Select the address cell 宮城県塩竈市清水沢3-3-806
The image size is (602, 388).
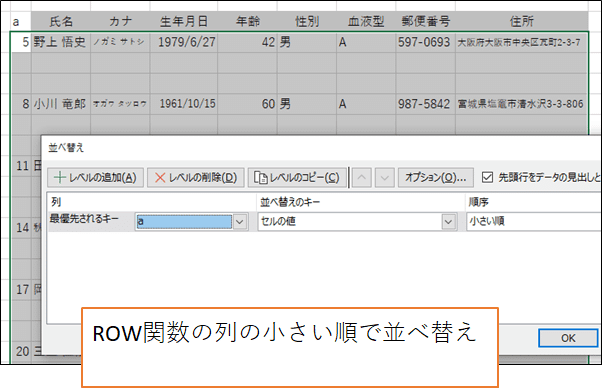pyautogui.click(x=522, y=104)
